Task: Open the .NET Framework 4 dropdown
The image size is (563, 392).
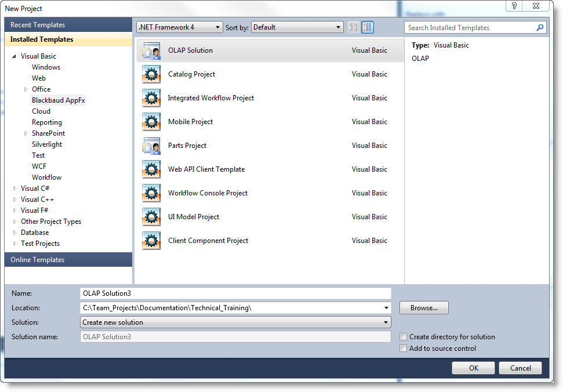Action: click(x=180, y=27)
